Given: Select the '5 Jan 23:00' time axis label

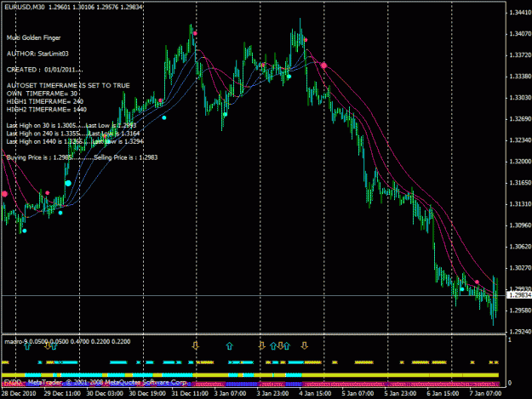Looking at the screenshot, I should click(400, 393).
